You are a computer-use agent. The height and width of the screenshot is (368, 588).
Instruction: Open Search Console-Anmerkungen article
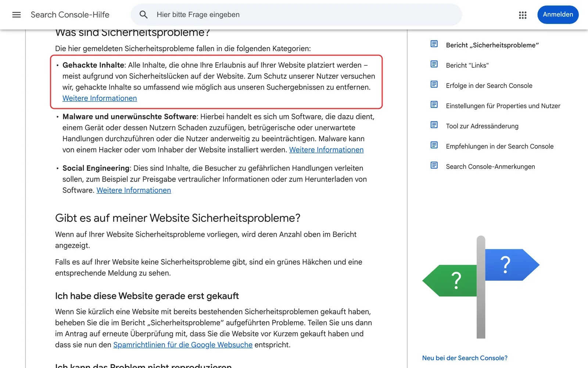coord(491,167)
